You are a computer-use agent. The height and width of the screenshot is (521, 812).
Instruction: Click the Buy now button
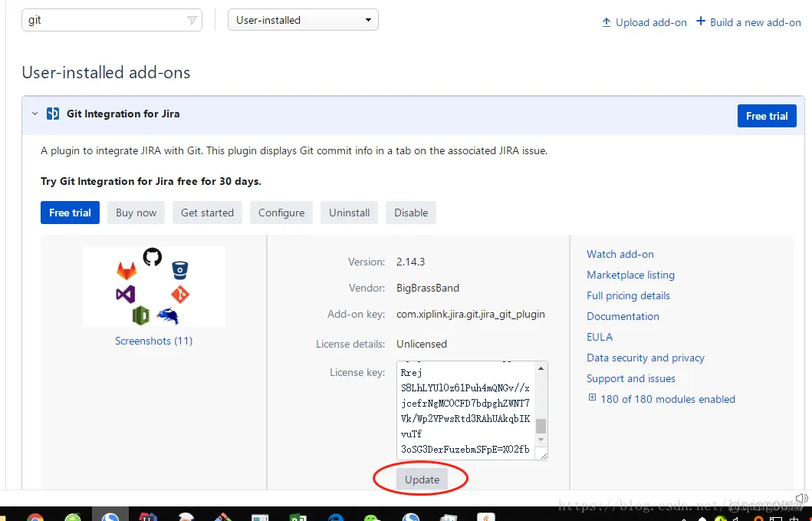coord(136,213)
